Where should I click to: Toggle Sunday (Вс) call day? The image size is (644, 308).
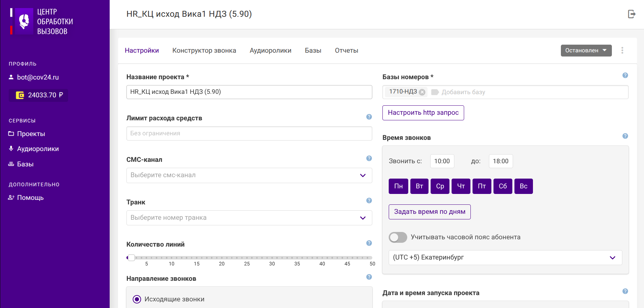524,186
